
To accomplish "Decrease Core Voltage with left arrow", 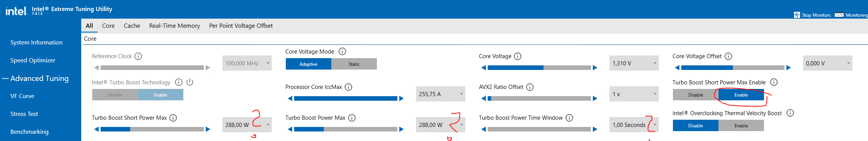I will [484, 68].
